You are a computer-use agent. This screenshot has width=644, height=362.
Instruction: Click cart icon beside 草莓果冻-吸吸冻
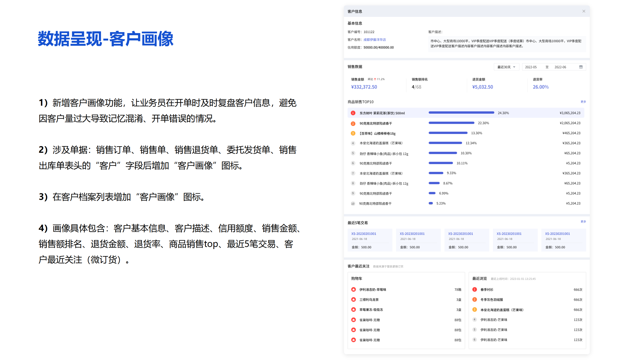pyautogui.click(x=353, y=310)
